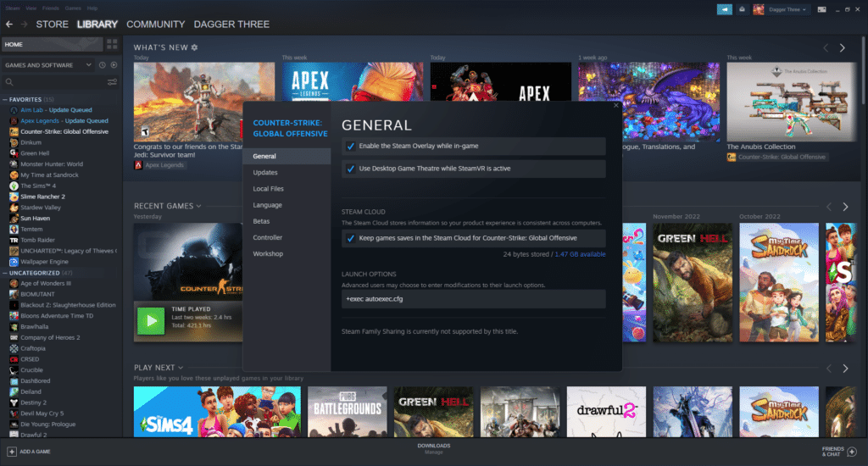Open advanced filters icon in search bar

click(x=112, y=82)
